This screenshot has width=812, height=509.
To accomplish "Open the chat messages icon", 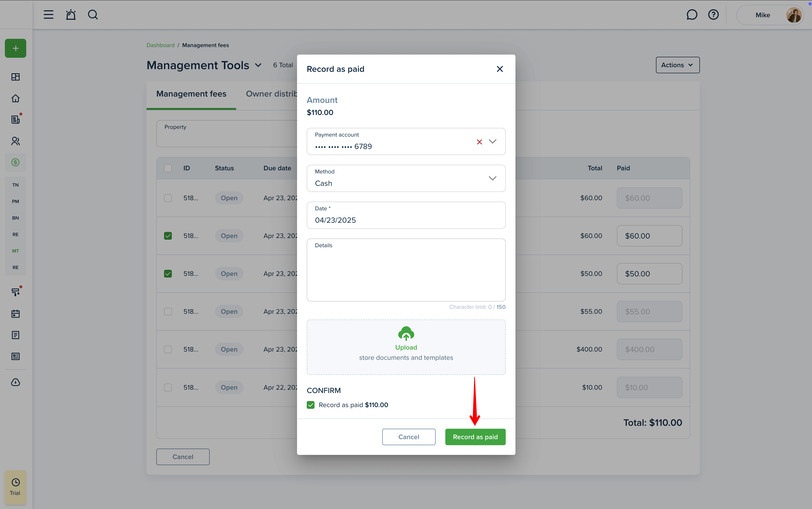I will [692, 15].
